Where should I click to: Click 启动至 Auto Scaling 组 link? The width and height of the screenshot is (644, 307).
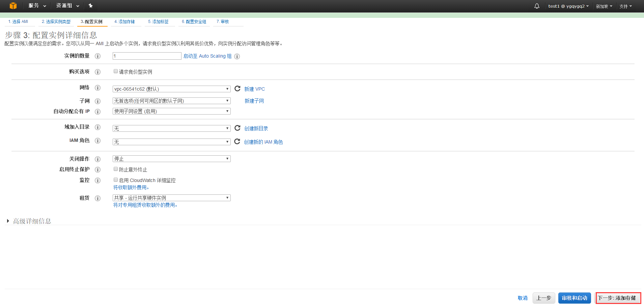pyautogui.click(x=207, y=56)
